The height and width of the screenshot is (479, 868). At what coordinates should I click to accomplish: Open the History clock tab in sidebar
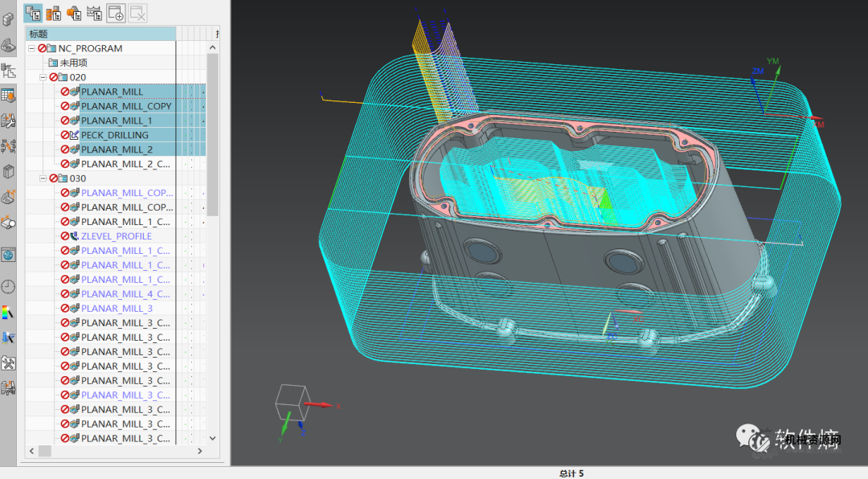point(9,287)
